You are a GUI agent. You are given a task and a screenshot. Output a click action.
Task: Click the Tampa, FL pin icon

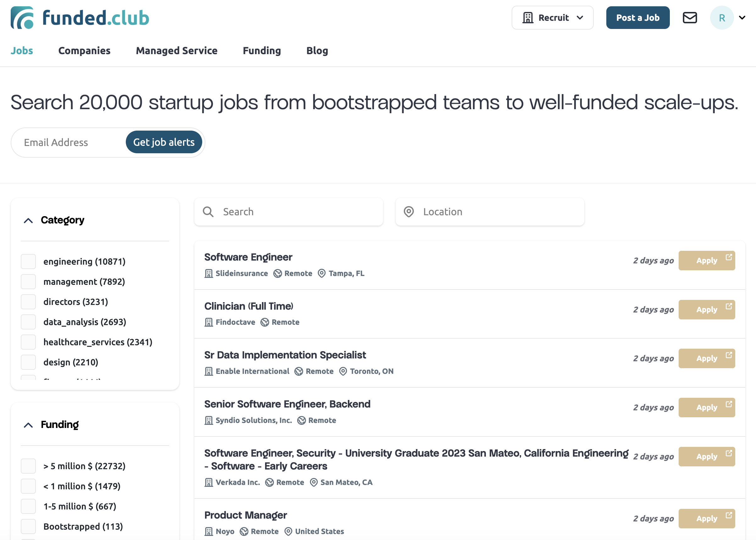[x=322, y=274]
